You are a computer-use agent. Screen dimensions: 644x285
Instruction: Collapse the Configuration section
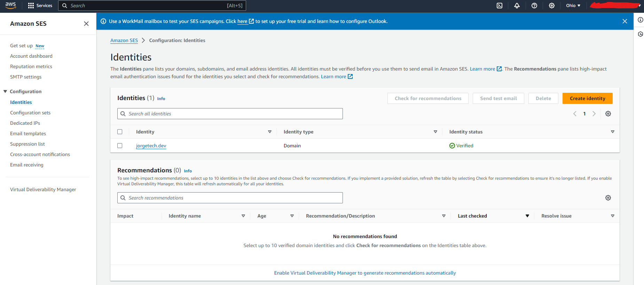click(5, 91)
